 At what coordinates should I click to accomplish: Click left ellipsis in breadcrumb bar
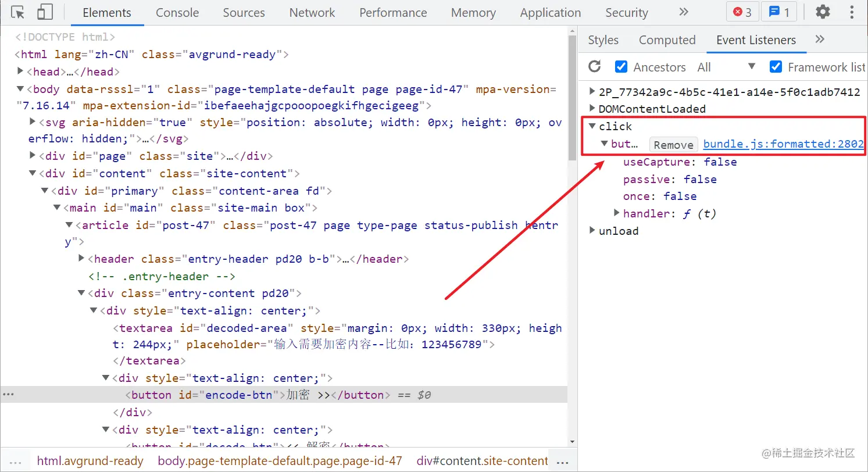coord(16,462)
